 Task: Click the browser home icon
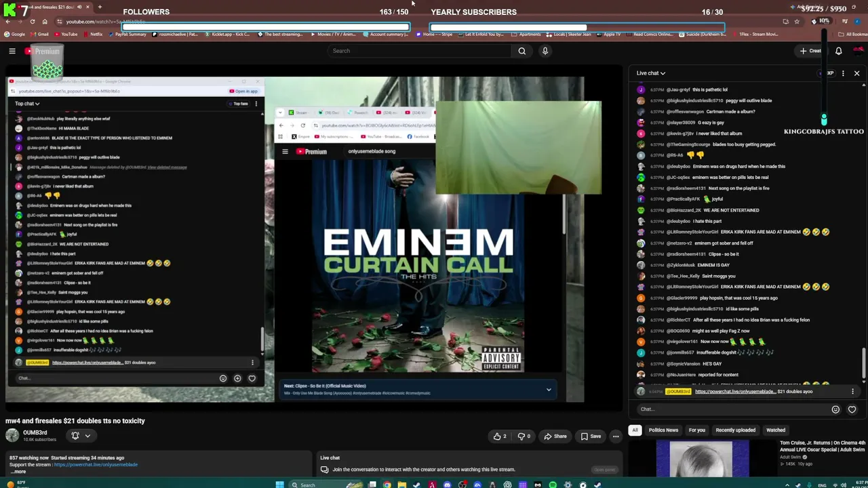(45, 22)
